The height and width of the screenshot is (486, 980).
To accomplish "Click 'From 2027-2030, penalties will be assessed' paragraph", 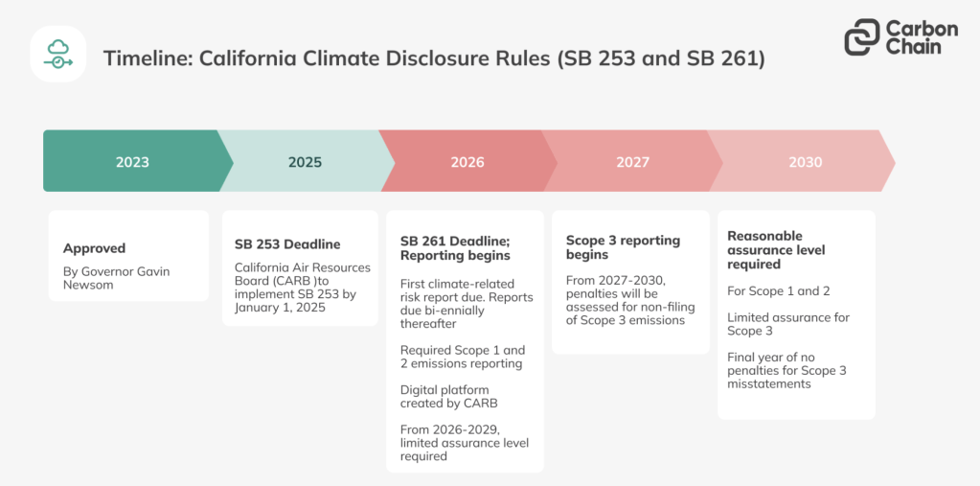I will (630, 300).
